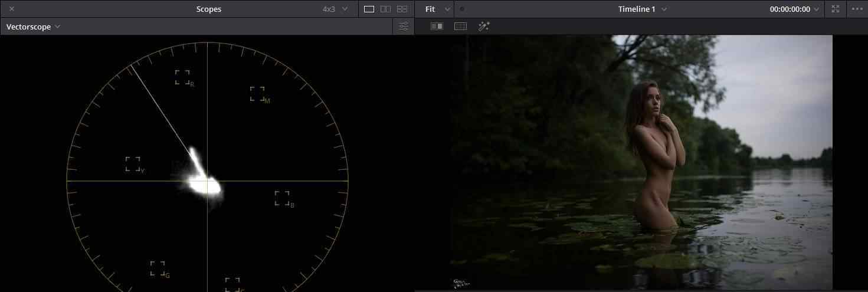
Task: Click the small dot beside Fit dropdown
Action: coord(462,9)
